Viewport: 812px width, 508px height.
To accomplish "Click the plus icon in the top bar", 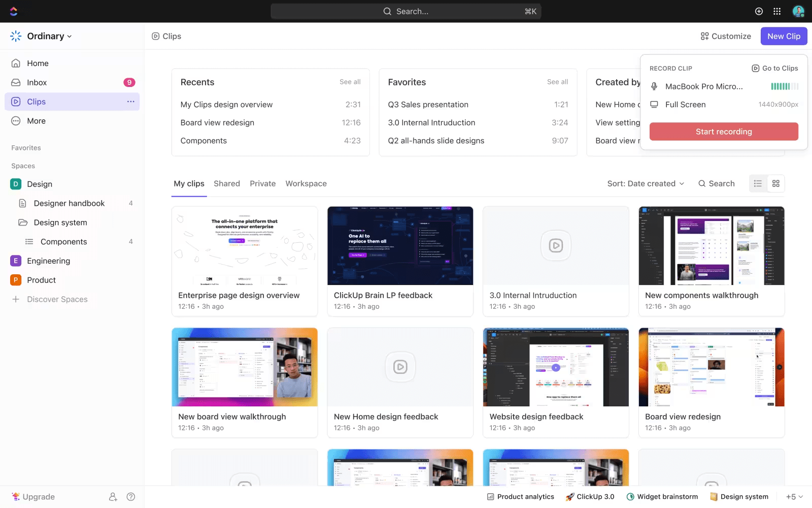I will (759, 11).
